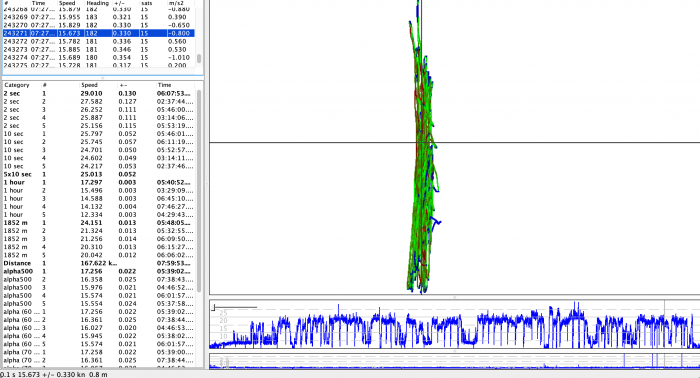The image size is (700, 378).
Task: Select data point row 243272
Action: coord(99,41)
